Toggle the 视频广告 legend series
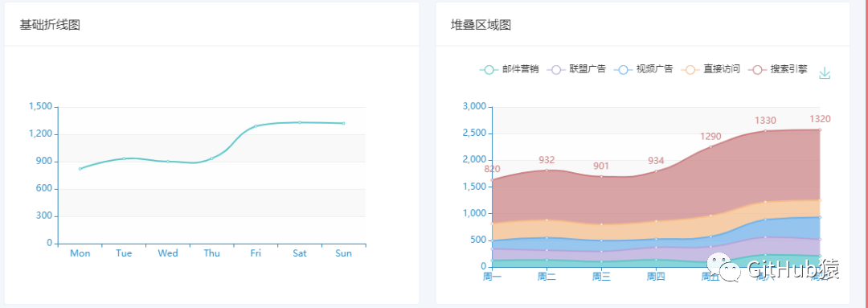This screenshot has height=308, width=868. (x=643, y=70)
